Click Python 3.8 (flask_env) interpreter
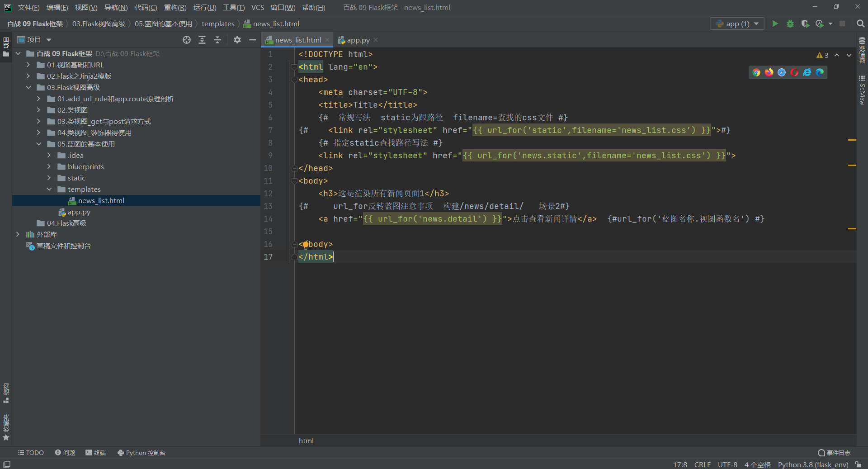 [813, 464]
